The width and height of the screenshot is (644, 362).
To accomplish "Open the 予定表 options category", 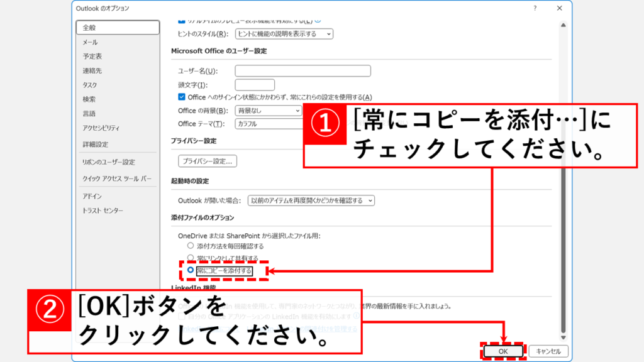I will (92, 56).
